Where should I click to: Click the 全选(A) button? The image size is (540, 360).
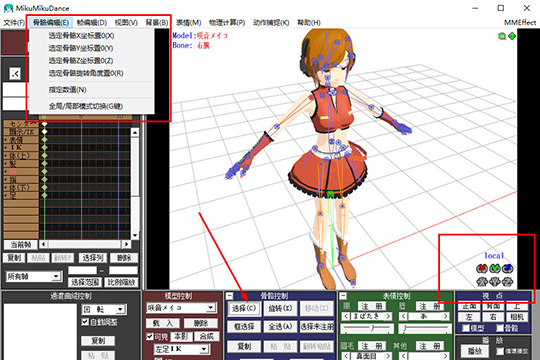tap(280, 327)
